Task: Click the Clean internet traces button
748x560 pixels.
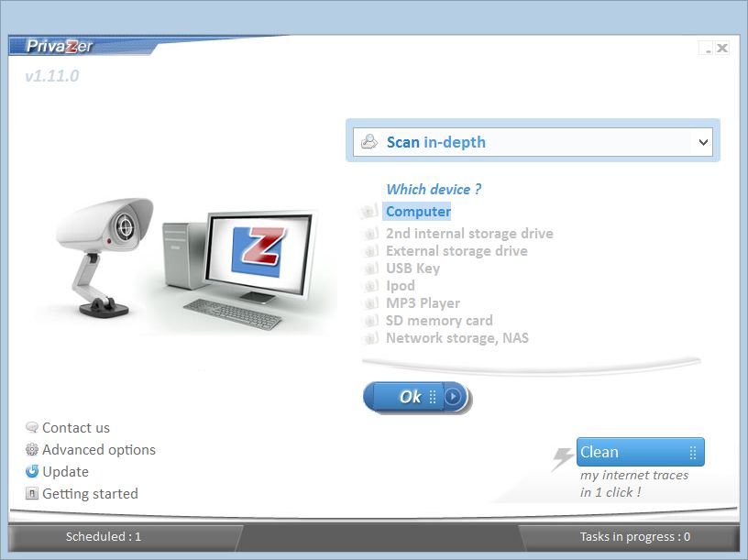Action: coord(640,452)
